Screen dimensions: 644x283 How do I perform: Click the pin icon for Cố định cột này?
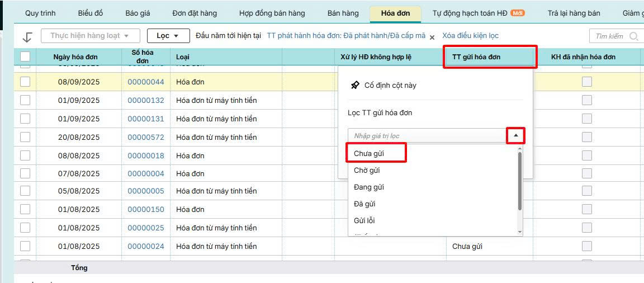pos(355,86)
